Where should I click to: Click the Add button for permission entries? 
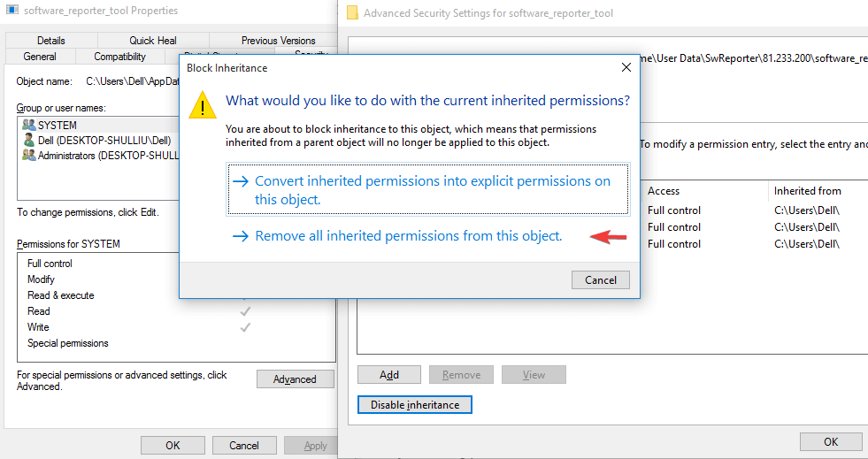(389, 375)
